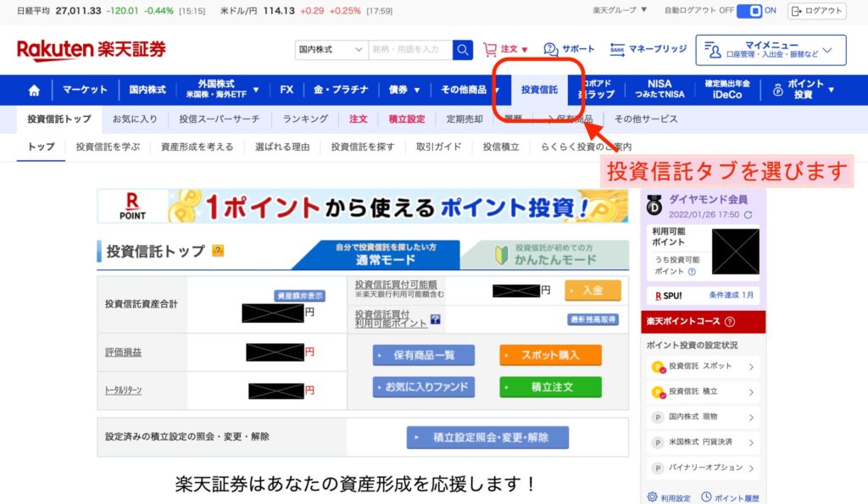Click 積立設定照会・変更・解除 button
Image resolution: width=868 pixels, height=504 pixels.
click(487, 438)
